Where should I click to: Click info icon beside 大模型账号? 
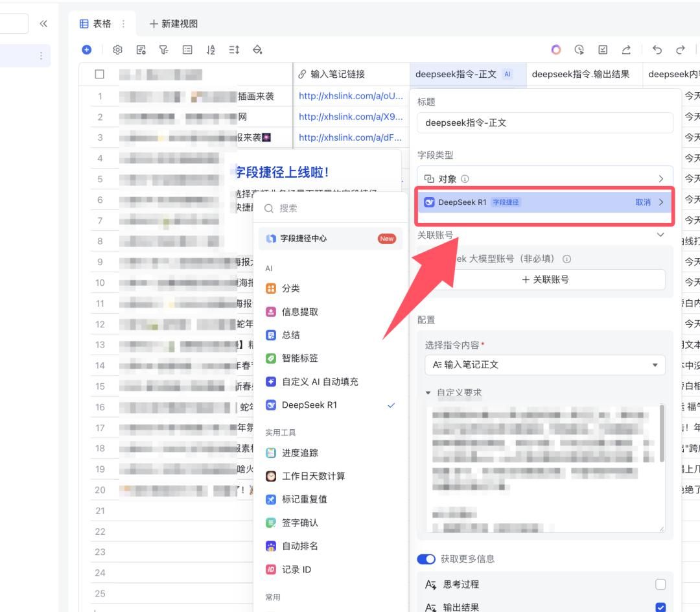tap(566, 259)
